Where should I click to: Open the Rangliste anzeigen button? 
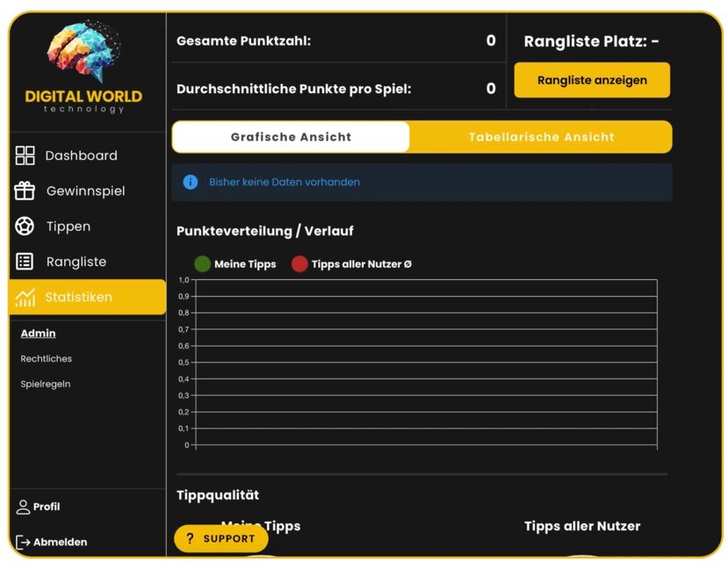592,80
